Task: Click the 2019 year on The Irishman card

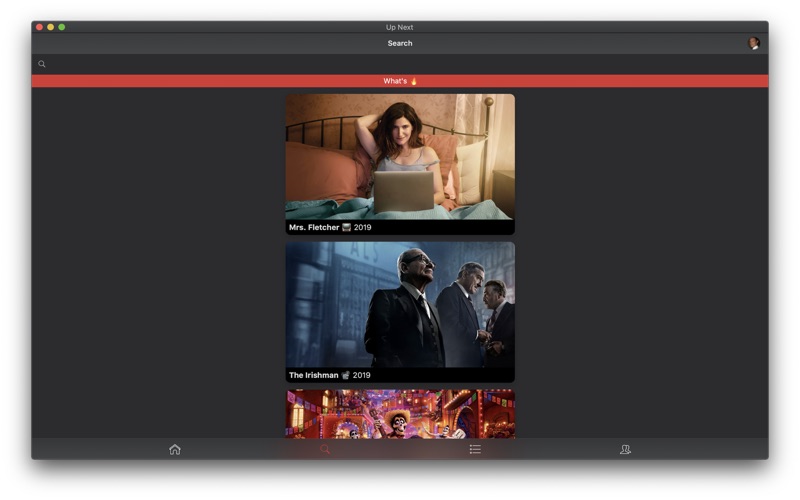Action: coord(362,376)
